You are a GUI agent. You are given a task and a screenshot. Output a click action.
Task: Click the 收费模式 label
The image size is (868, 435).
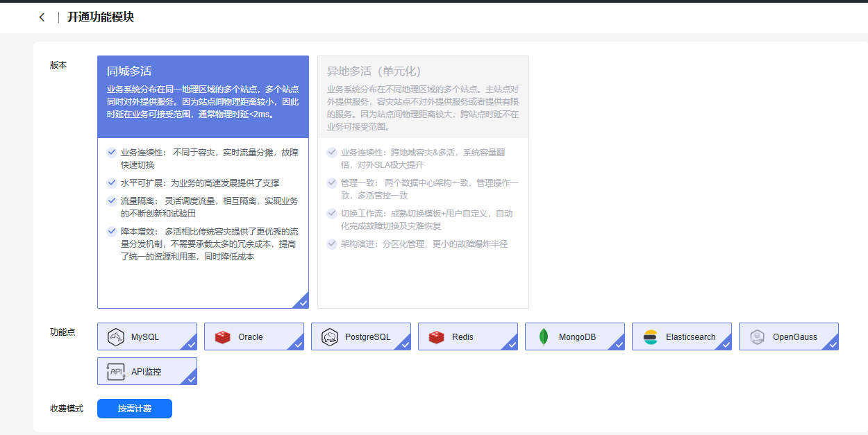coord(67,409)
